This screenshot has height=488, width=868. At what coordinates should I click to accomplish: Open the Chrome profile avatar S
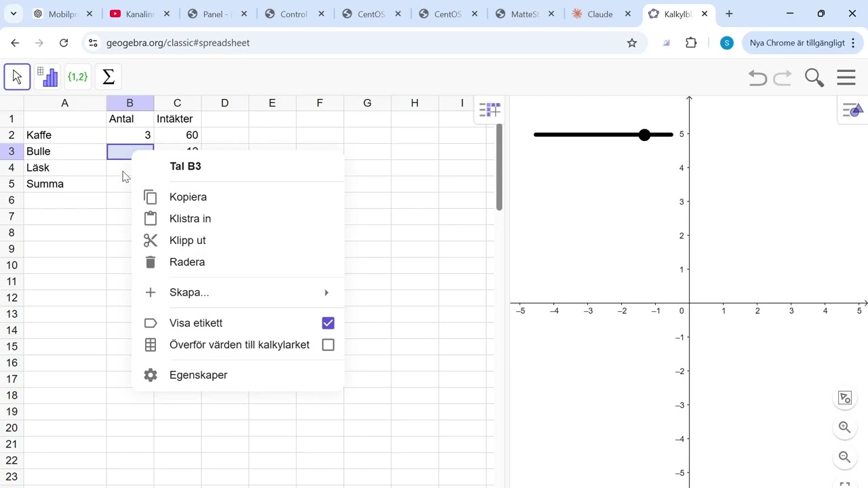click(727, 43)
